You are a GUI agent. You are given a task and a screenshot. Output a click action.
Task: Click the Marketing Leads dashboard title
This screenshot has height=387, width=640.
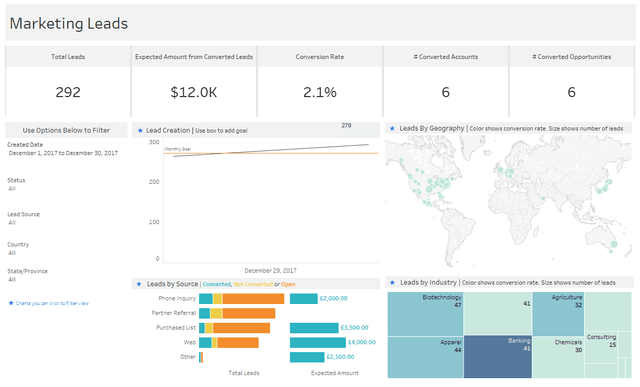coord(69,24)
